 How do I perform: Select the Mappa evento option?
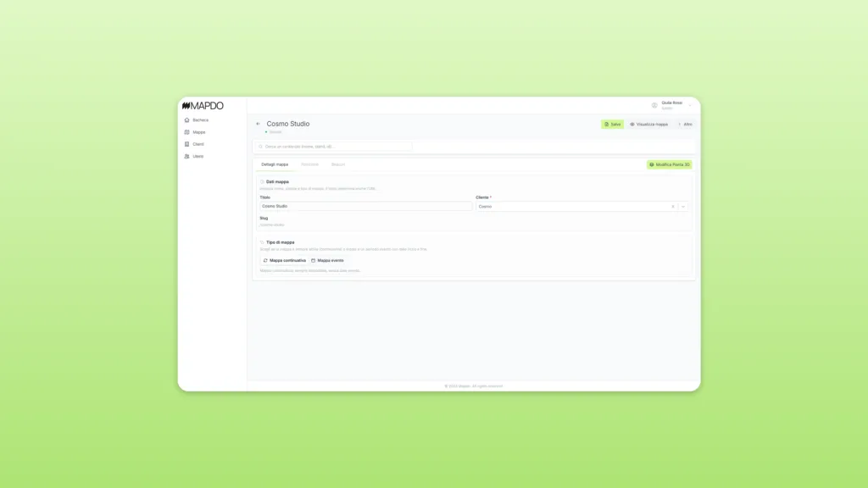pyautogui.click(x=327, y=260)
